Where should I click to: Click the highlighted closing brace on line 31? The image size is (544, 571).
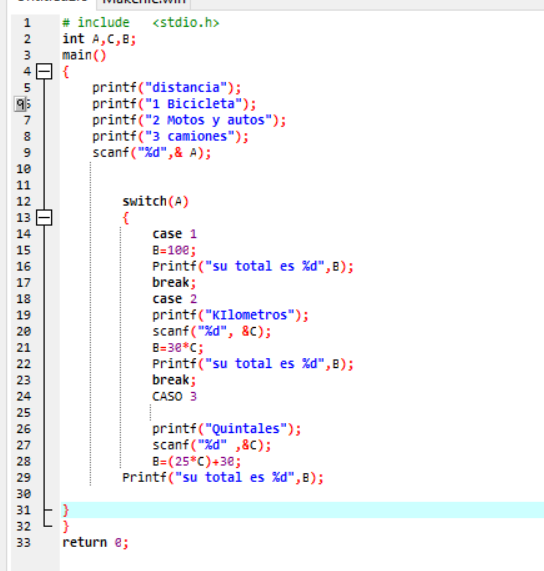(x=66, y=510)
